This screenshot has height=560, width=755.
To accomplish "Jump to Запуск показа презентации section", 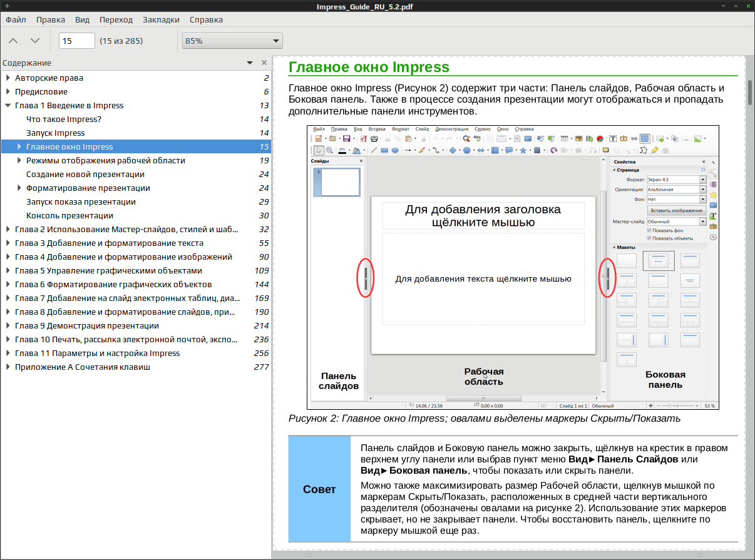I will (81, 202).
